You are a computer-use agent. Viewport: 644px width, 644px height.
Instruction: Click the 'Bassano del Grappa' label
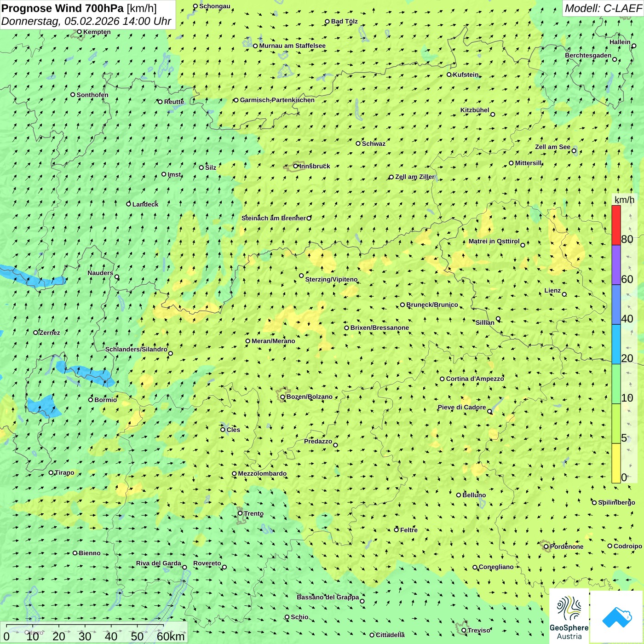coord(328,597)
